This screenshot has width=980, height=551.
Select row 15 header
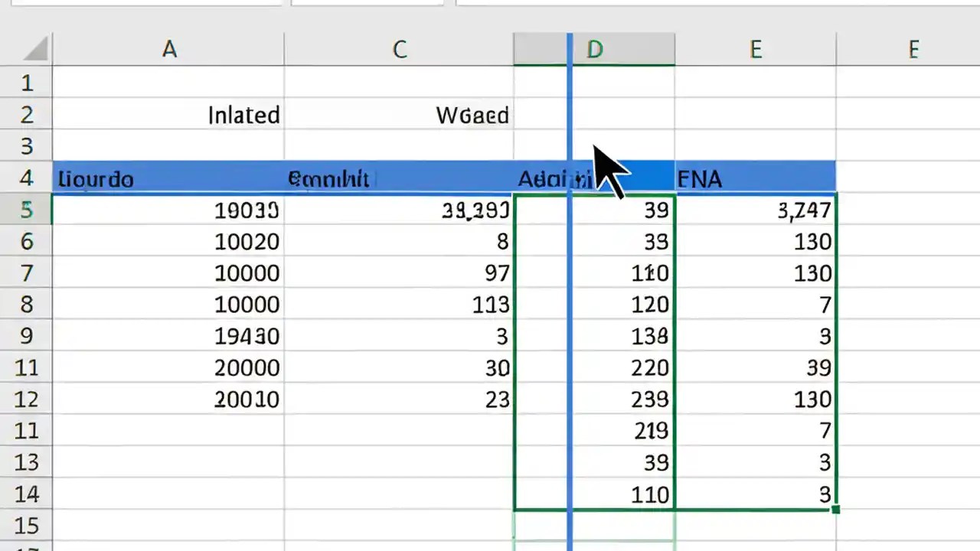click(x=26, y=526)
